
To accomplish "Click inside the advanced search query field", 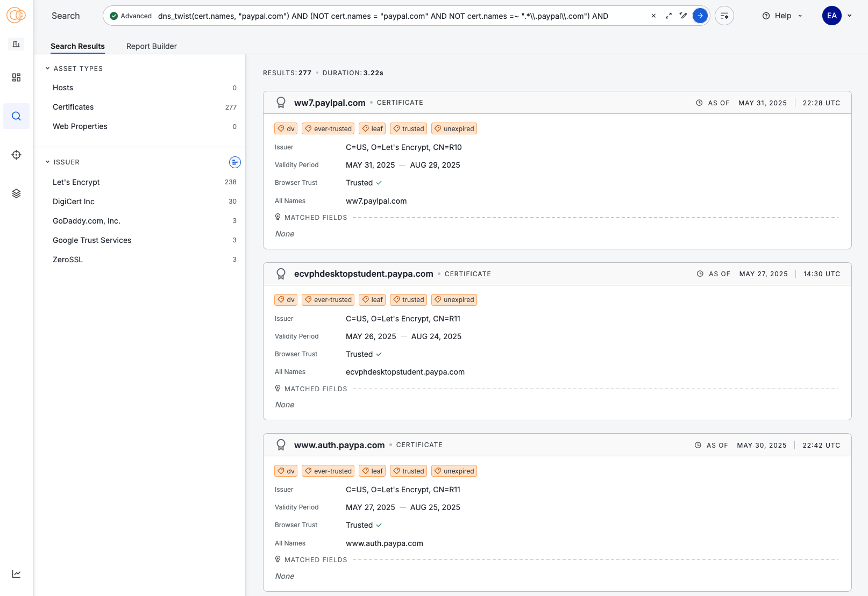I will [398, 16].
